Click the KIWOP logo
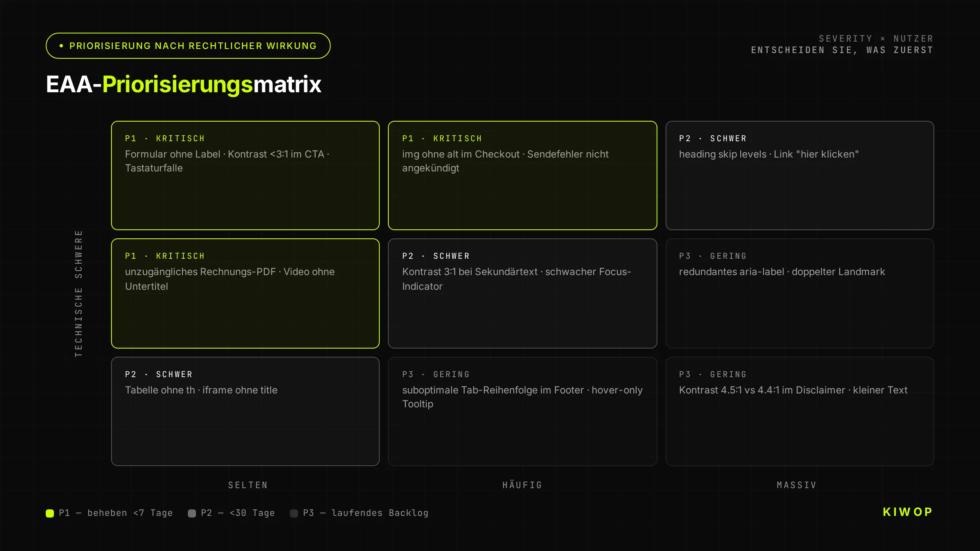The width and height of the screenshot is (980, 551). click(908, 512)
